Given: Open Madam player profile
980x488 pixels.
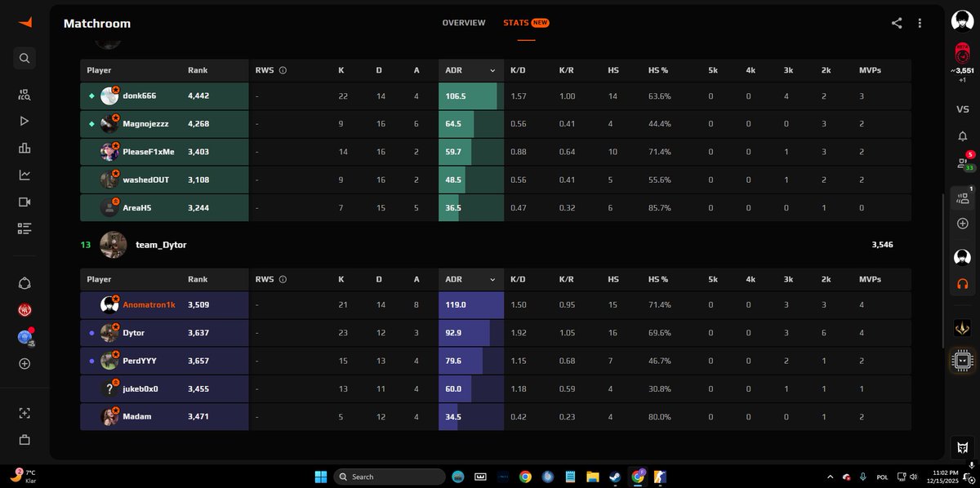Looking at the screenshot, I should 136,416.
